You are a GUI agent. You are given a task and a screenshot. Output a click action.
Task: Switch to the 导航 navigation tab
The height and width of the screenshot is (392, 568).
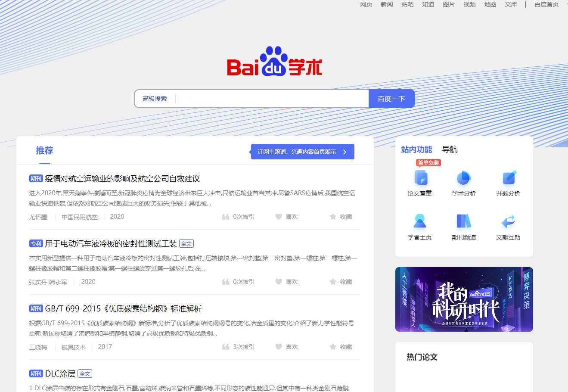450,149
